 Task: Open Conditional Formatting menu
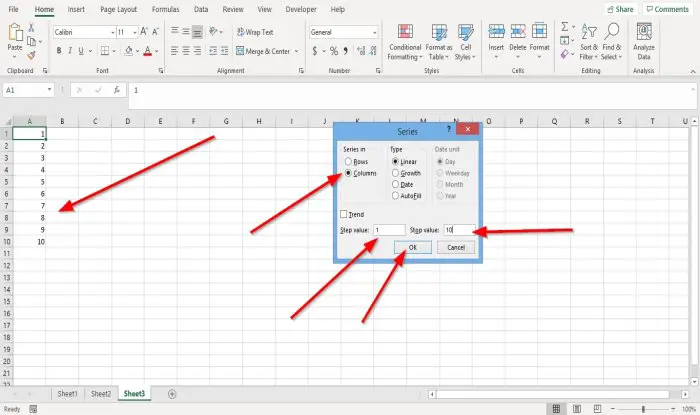pyautogui.click(x=404, y=42)
